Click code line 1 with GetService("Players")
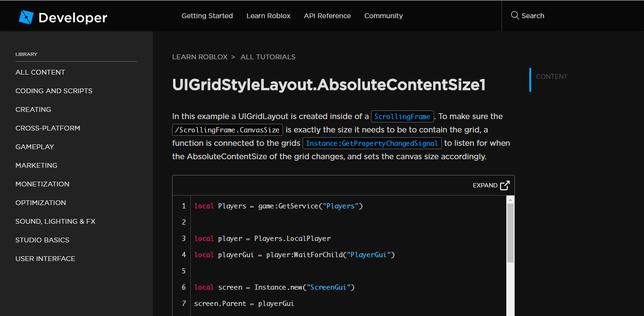This screenshot has width=644, height=316. [279, 206]
